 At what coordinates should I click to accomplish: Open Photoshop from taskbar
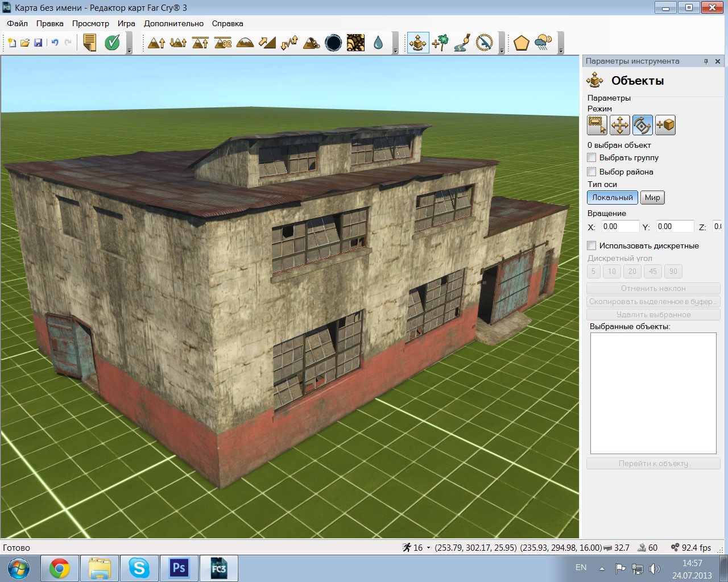[x=179, y=568]
